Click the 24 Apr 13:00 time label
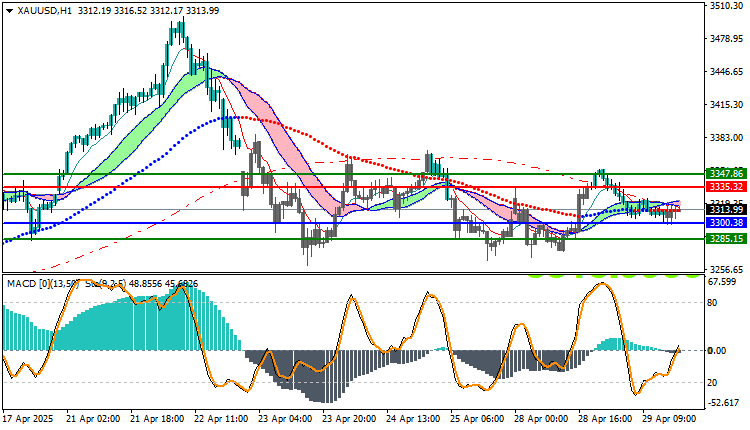The height and width of the screenshot is (430, 750). pyautogui.click(x=413, y=419)
